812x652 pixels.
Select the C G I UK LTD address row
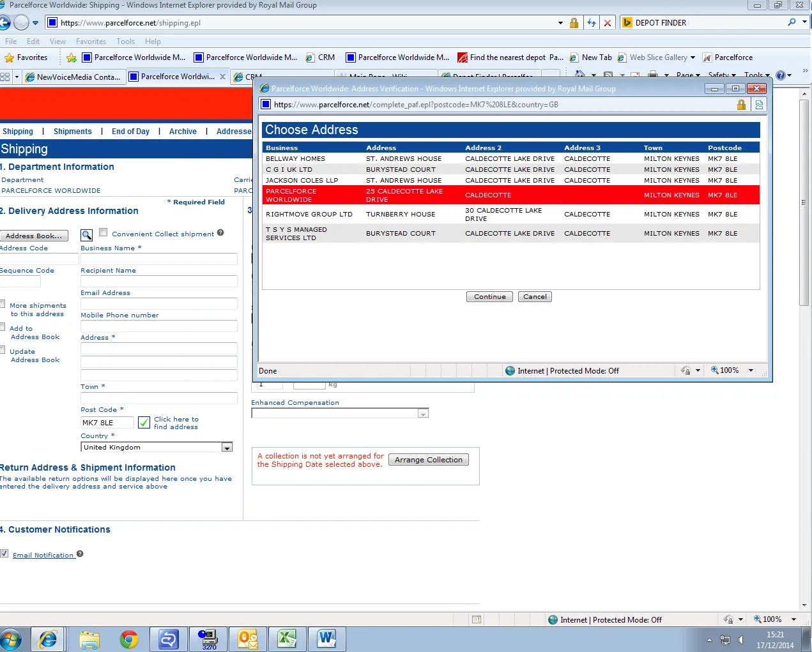pyautogui.click(x=510, y=169)
